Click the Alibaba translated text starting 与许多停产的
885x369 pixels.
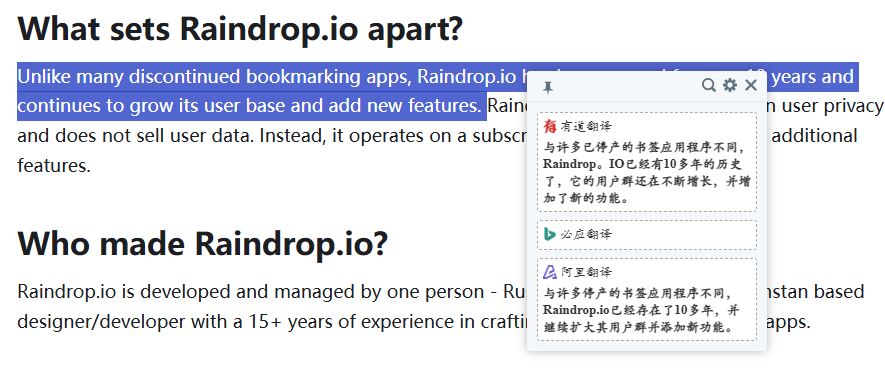(x=641, y=310)
